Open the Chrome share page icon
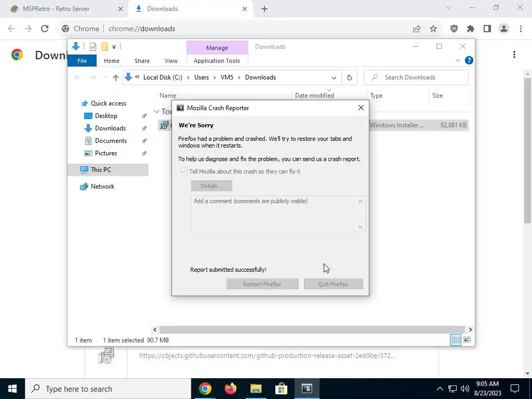This screenshot has height=399, width=532. click(x=417, y=29)
